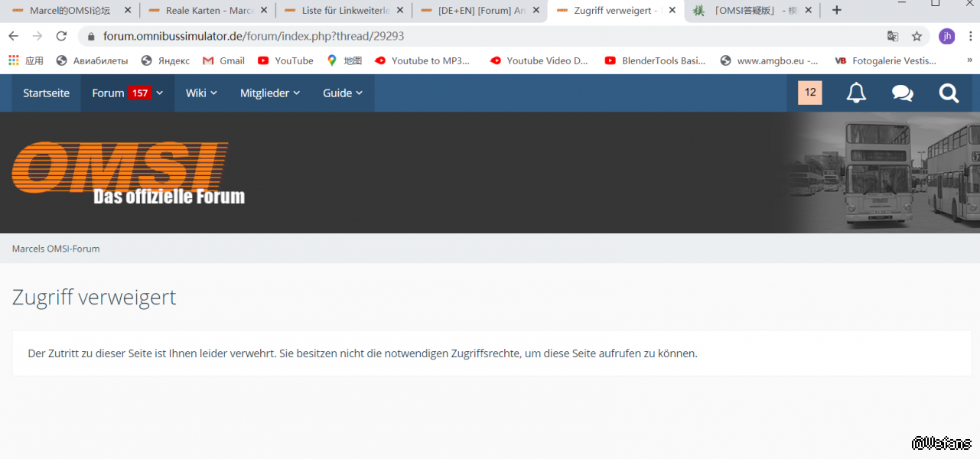980x459 pixels.
Task: Open the apps grid bookmark
Action: [25, 60]
